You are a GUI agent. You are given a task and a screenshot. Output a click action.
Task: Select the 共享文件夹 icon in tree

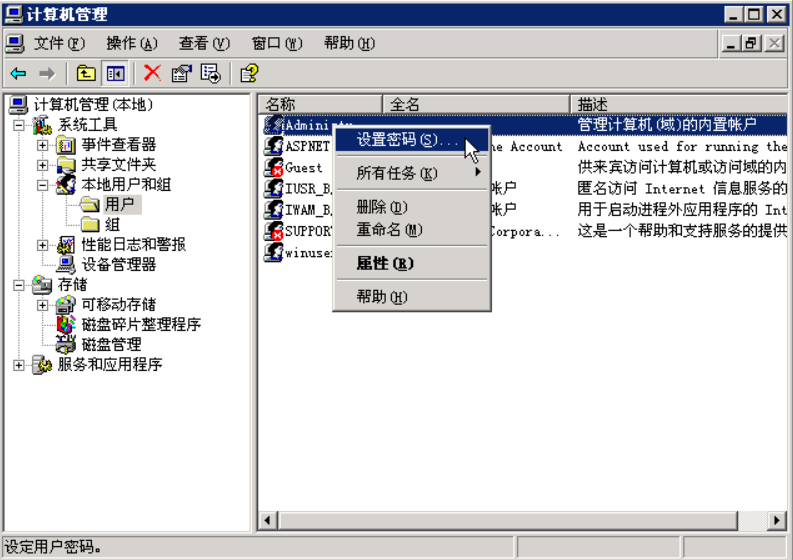pos(66,165)
